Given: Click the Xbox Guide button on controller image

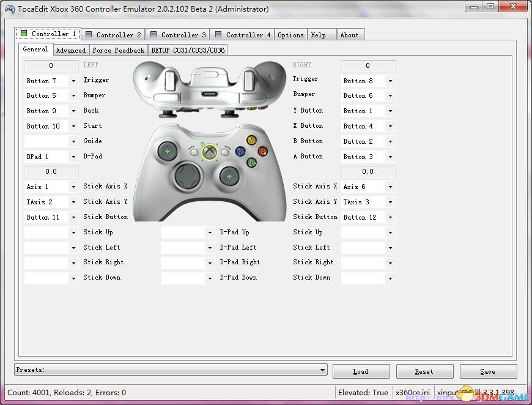Looking at the screenshot, I should tap(210, 152).
